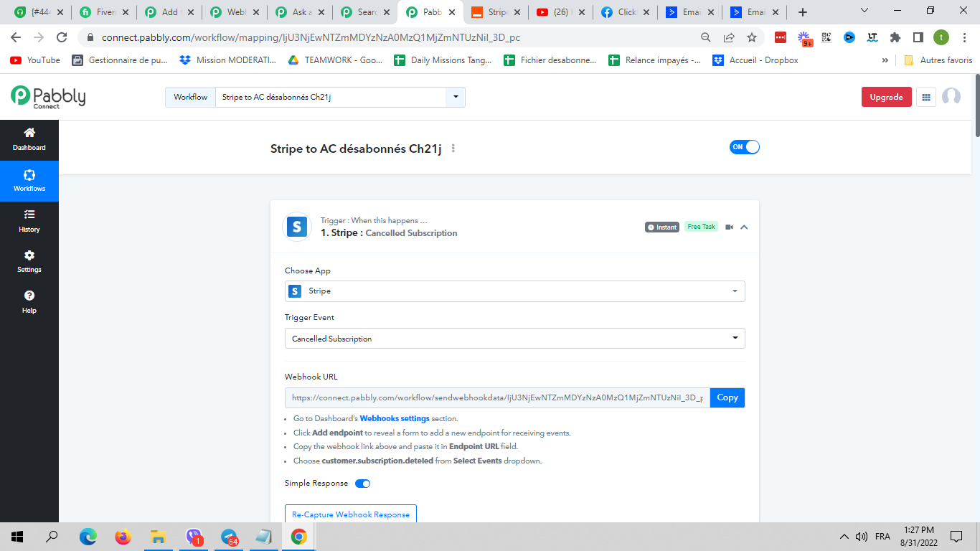Switch to the "Ask a" browser tab
Viewport: 980px width, 551px height.
click(x=298, y=12)
